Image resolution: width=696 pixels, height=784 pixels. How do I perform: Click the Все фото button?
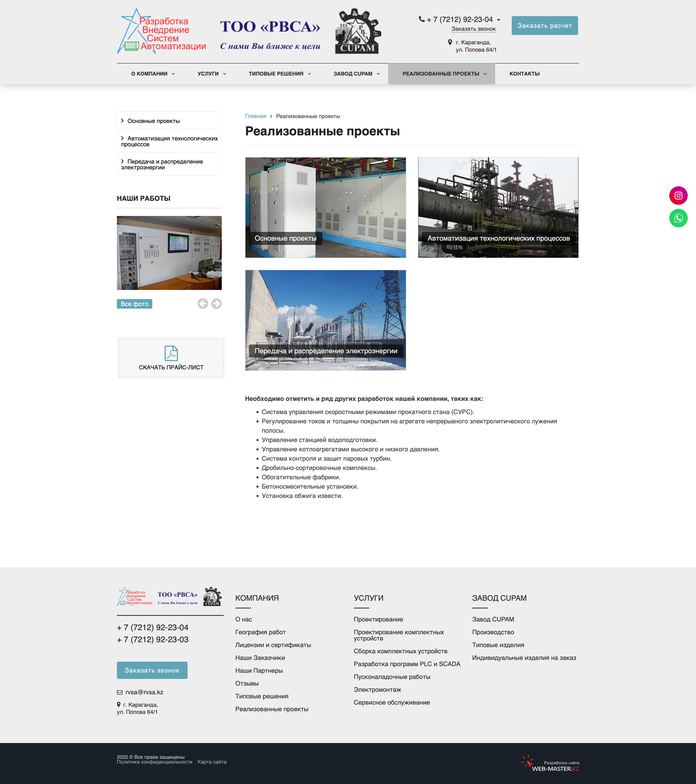(x=134, y=304)
